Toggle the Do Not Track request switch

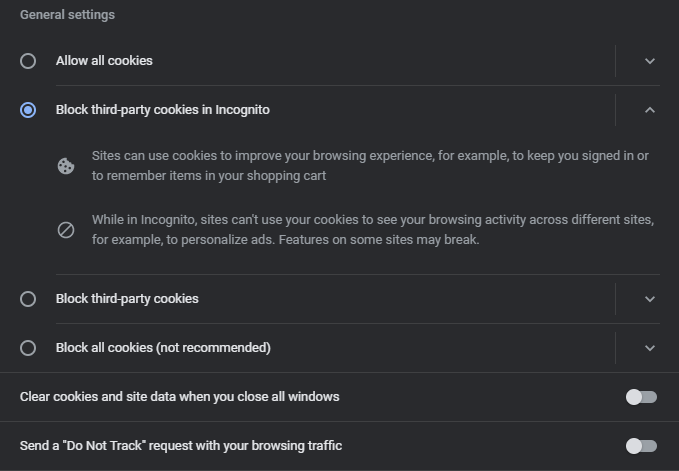click(x=641, y=446)
